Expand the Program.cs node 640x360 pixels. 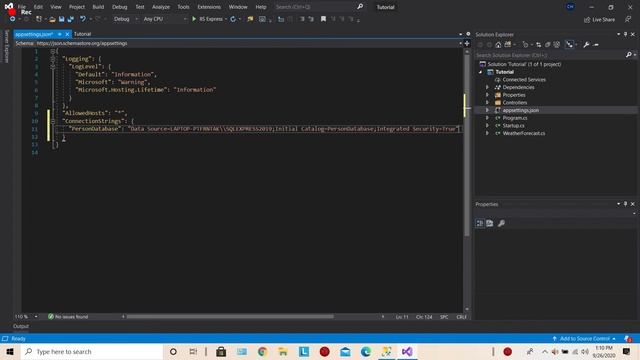pyautogui.click(x=487, y=118)
